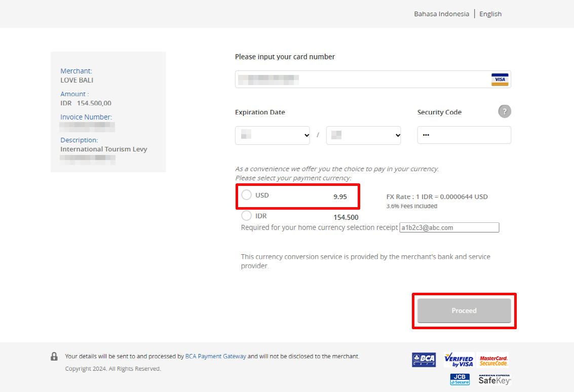574x392 pixels.
Task: Click the merchant name LOVE BALI
Action: point(77,80)
